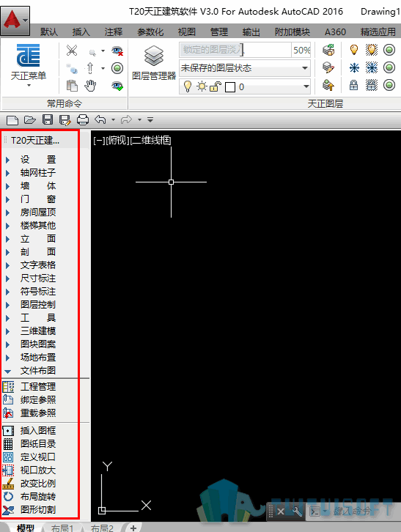Image resolution: width=401 pixels, height=532 pixels.
Task: Toggle the lightbulb layer-off icon in 天正图层
Action: pyautogui.click(x=354, y=50)
